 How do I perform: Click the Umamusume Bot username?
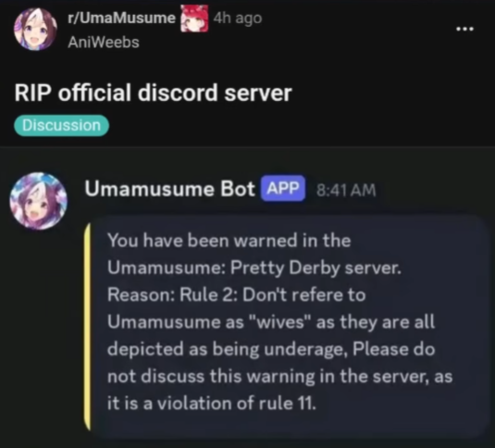169,189
